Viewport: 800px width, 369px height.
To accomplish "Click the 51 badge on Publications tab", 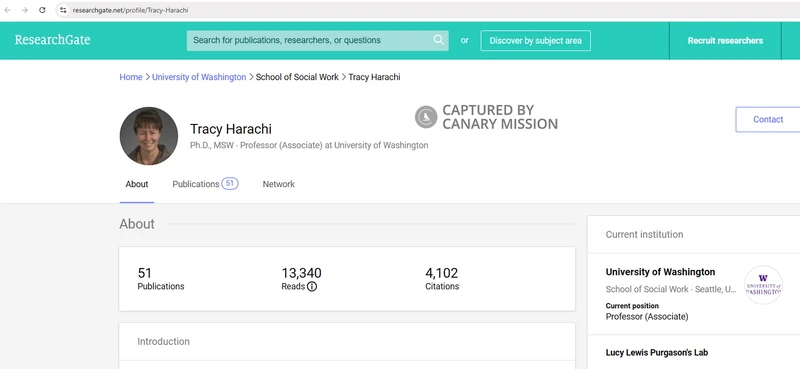I will pyautogui.click(x=230, y=184).
